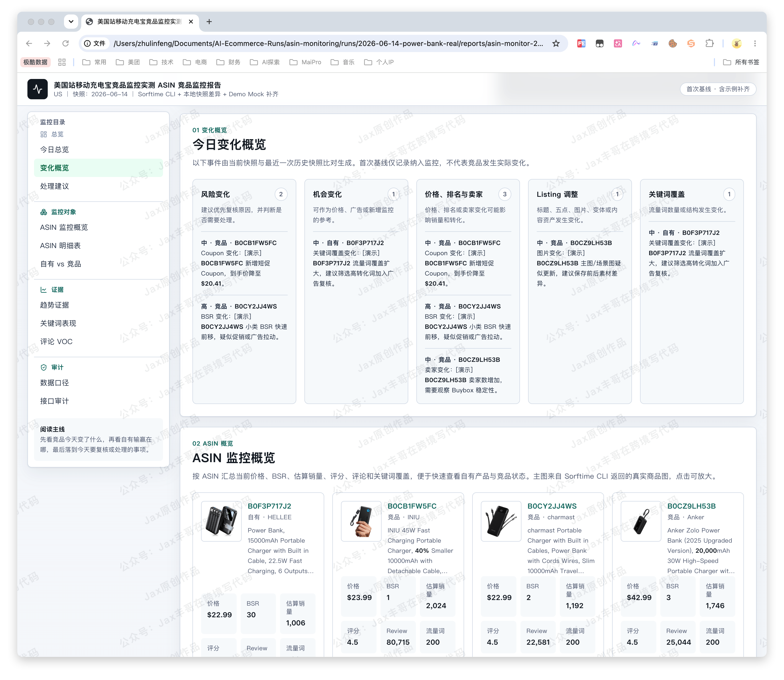Image resolution: width=784 pixels, height=680 pixels.
Task: Open the Extensions puzzle-piece menu
Action: pos(709,44)
